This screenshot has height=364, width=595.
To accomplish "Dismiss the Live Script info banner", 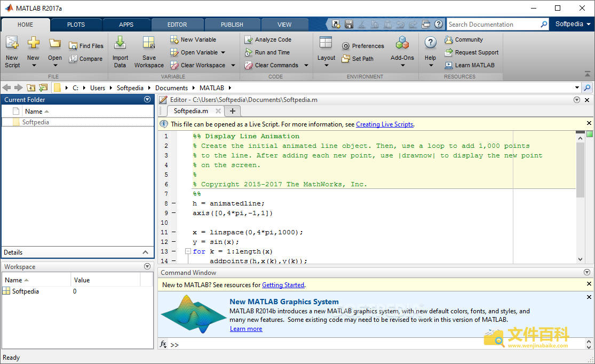I will (589, 123).
